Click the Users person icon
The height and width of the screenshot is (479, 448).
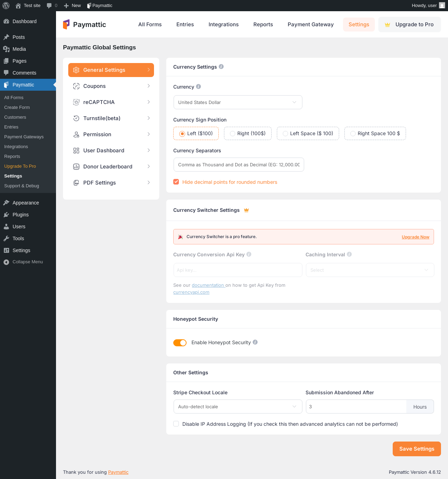coord(6,227)
